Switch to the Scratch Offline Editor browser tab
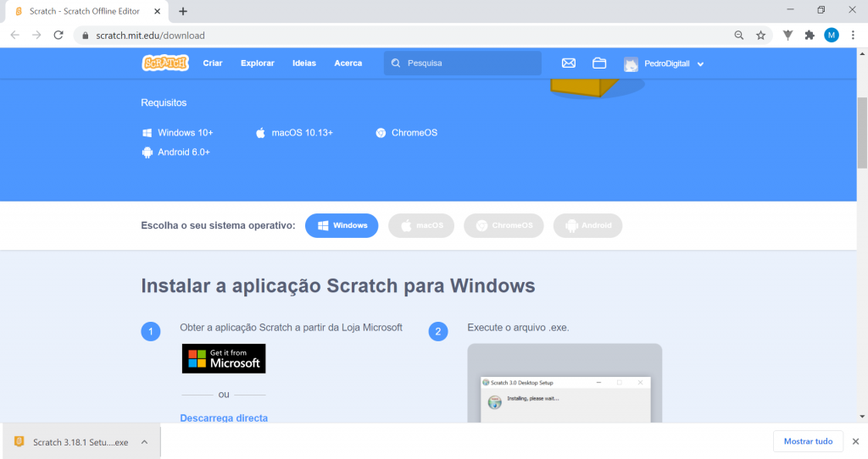868x459 pixels. [85, 11]
